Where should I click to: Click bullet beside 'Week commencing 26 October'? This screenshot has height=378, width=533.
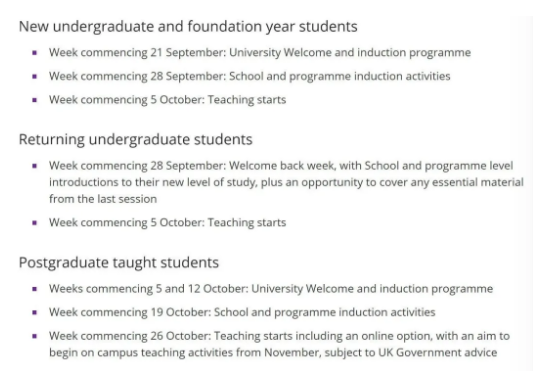click(34, 336)
